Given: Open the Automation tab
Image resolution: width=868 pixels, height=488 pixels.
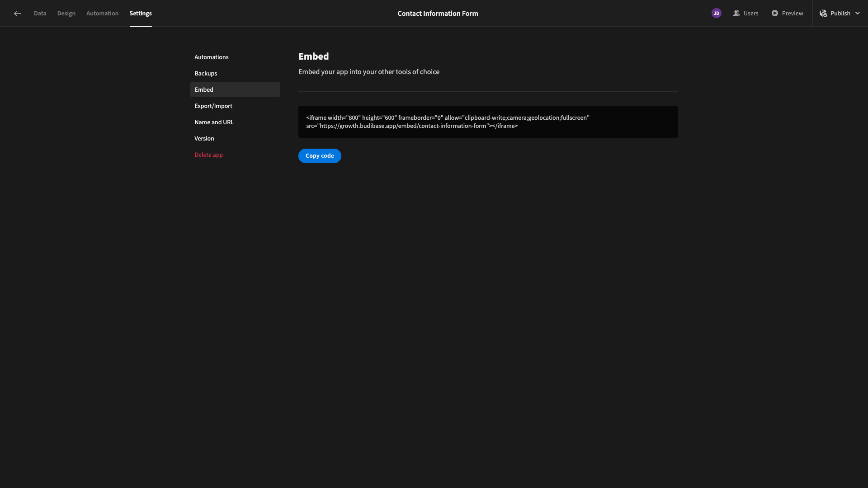Looking at the screenshot, I should (x=103, y=14).
